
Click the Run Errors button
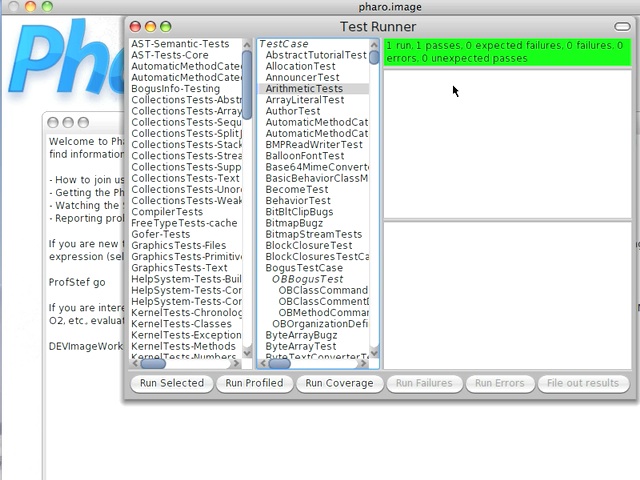pyautogui.click(x=500, y=383)
